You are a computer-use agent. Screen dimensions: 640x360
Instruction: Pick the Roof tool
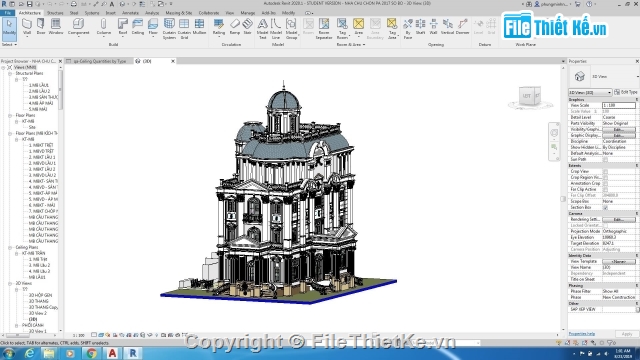click(x=122, y=27)
